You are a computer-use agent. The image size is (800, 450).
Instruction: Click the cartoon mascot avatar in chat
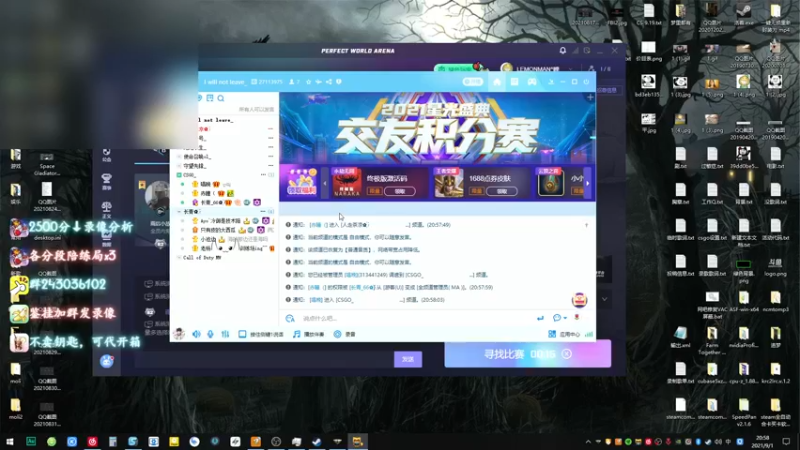(579, 301)
